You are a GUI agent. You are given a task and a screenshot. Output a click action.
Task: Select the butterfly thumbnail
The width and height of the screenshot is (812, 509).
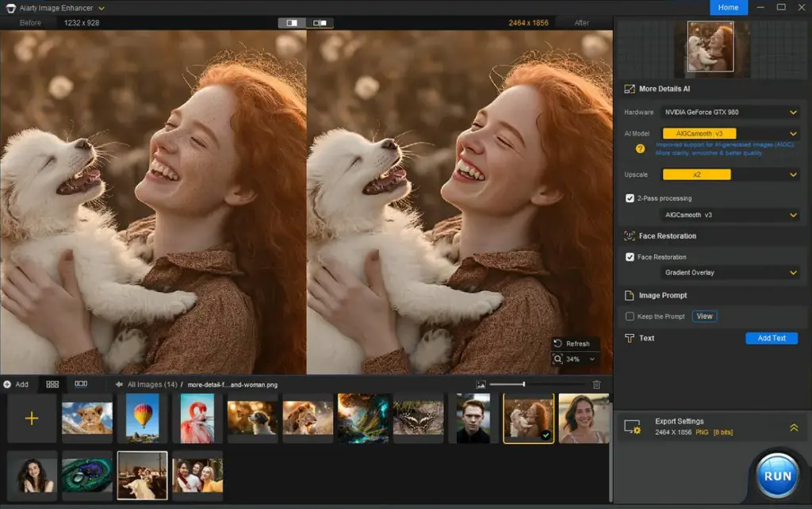click(419, 418)
